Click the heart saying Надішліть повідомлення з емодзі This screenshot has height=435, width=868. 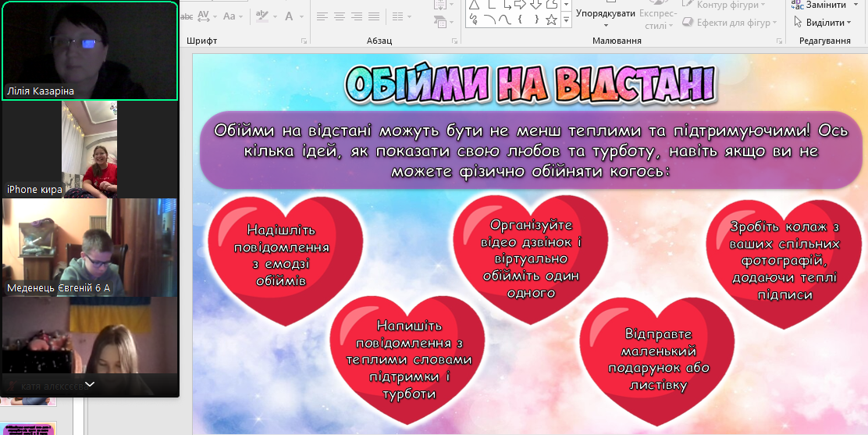coord(282,254)
